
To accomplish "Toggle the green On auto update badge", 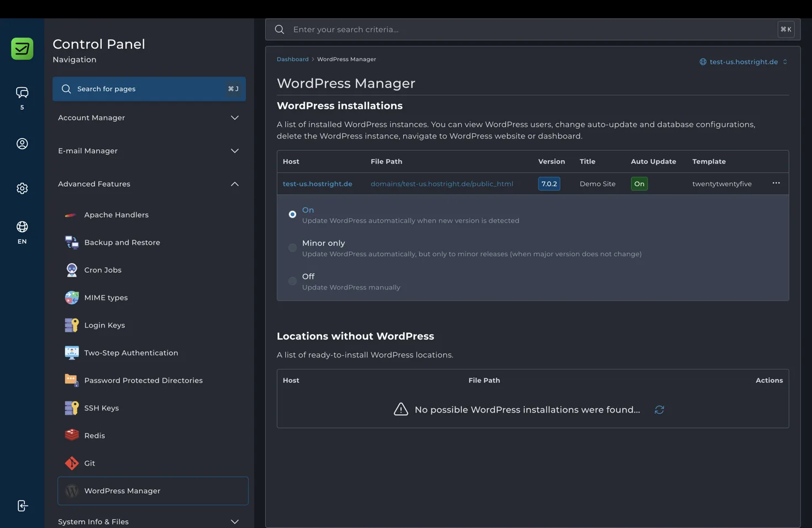I will [639, 184].
